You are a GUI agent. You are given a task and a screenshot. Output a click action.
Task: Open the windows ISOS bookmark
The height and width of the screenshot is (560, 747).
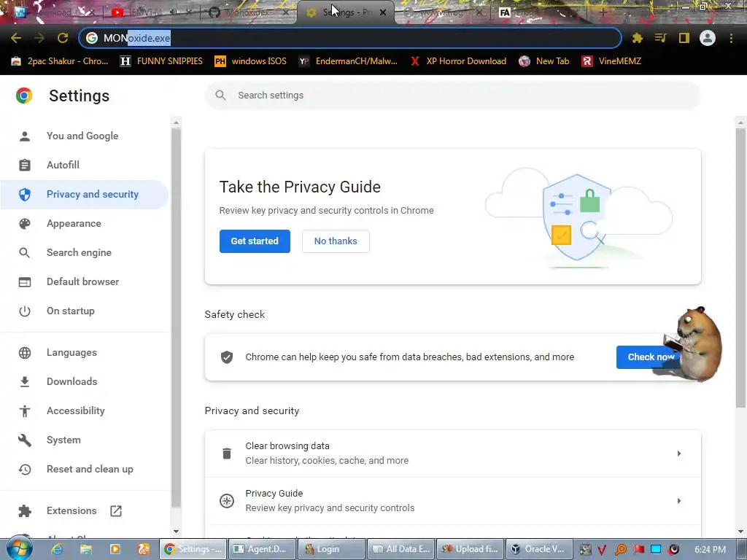[251, 61]
